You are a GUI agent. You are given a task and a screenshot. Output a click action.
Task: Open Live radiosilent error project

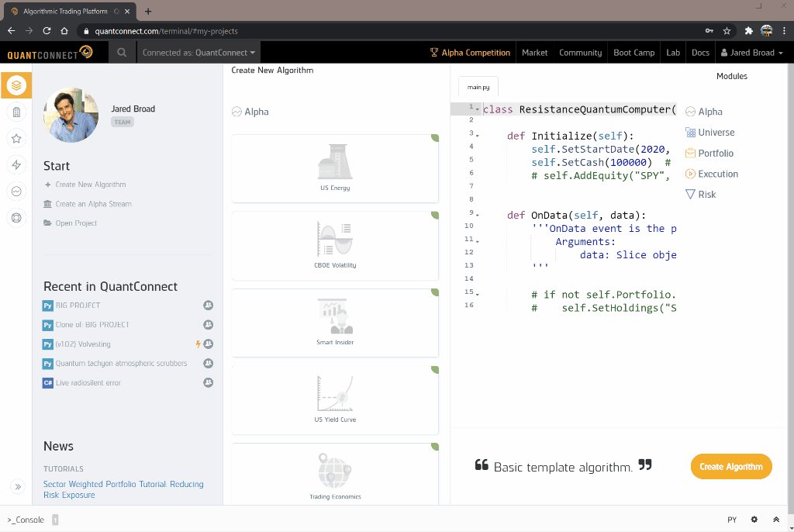click(88, 382)
